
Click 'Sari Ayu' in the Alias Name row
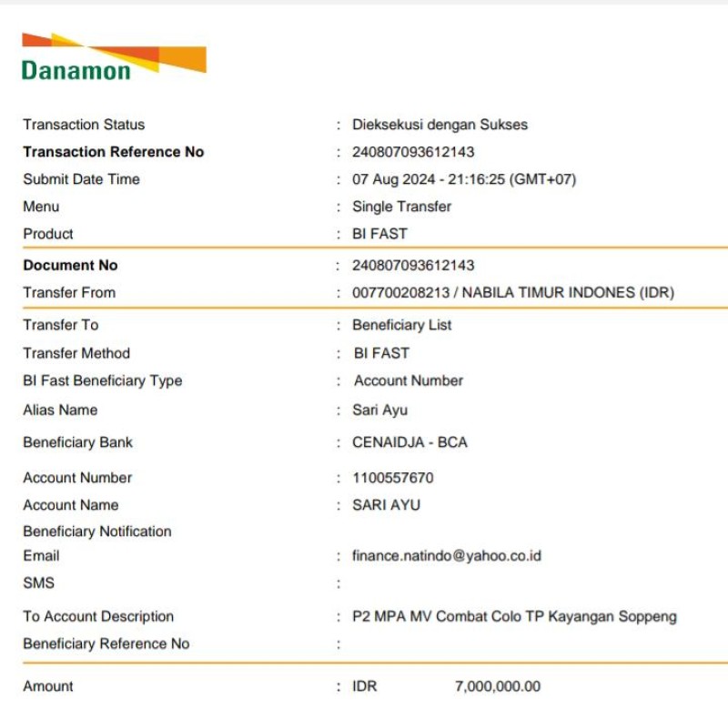pyautogui.click(x=379, y=410)
